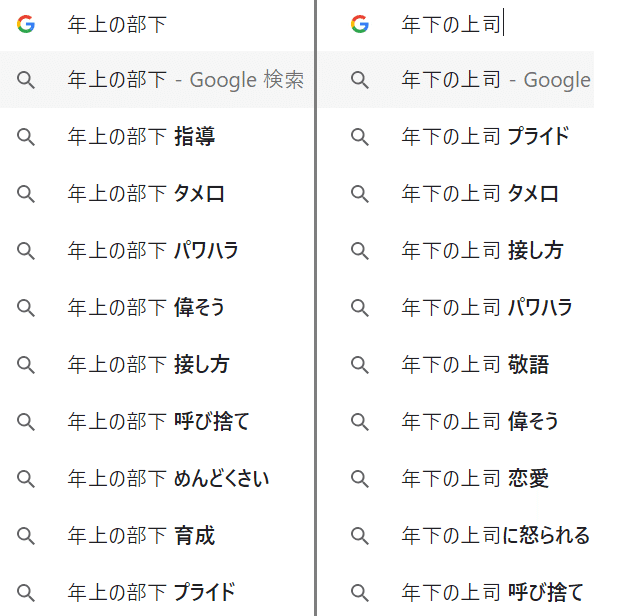Click magnifier icon beside 年下の上司 プライド

coord(360,137)
